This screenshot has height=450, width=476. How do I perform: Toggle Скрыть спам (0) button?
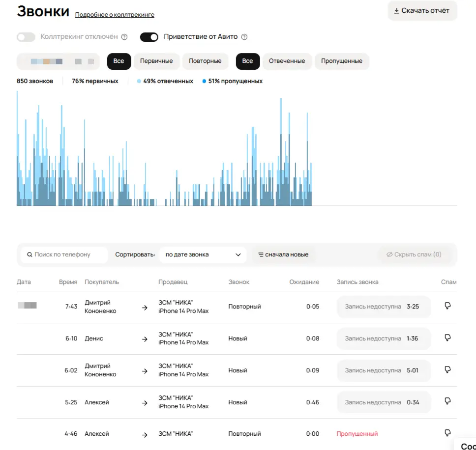tap(414, 254)
